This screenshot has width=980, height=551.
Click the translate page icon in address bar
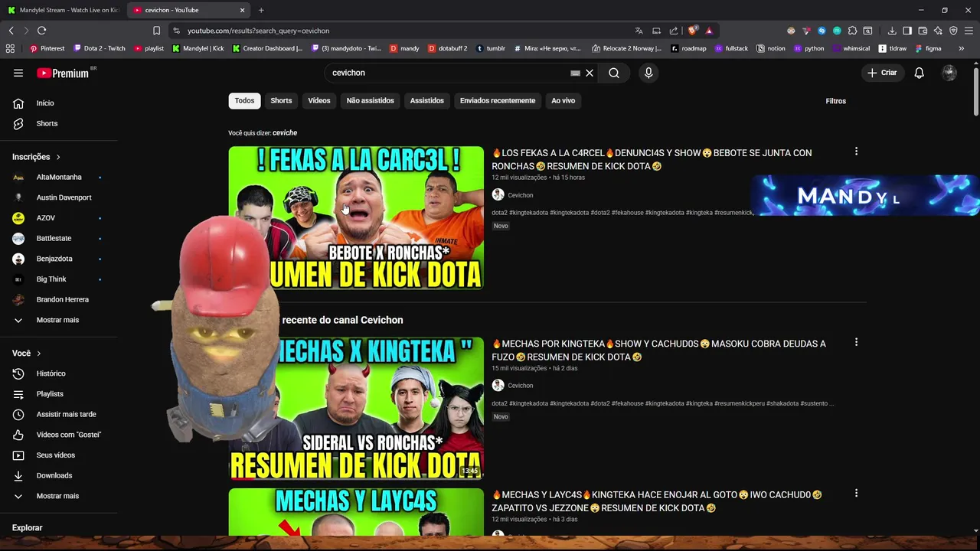click(x=639, y=31)
